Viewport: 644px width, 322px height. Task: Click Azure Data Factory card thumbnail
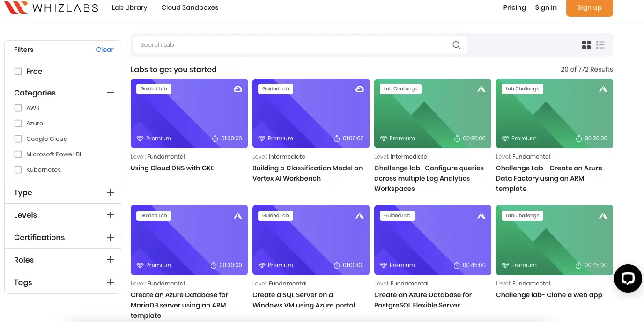(555, 113)
